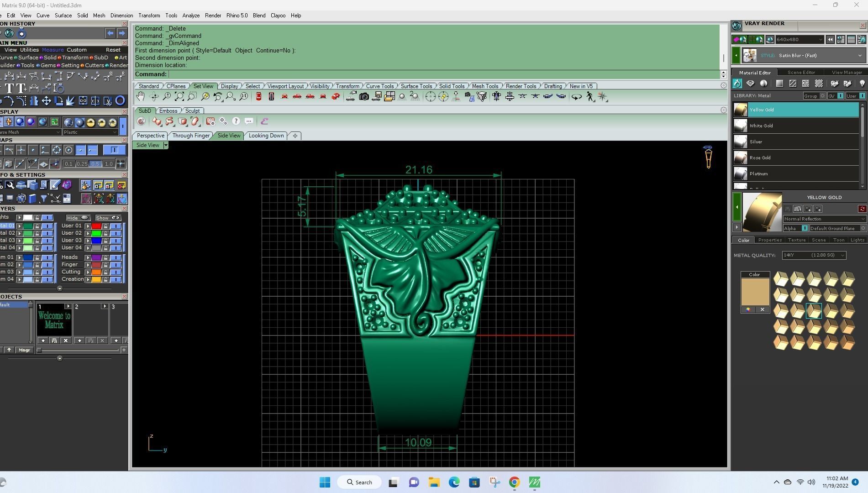Open the Plastic display material dropdown
The width and height of the screenshot is (868, 493).
pyautogui.click(x=90, y=132)
